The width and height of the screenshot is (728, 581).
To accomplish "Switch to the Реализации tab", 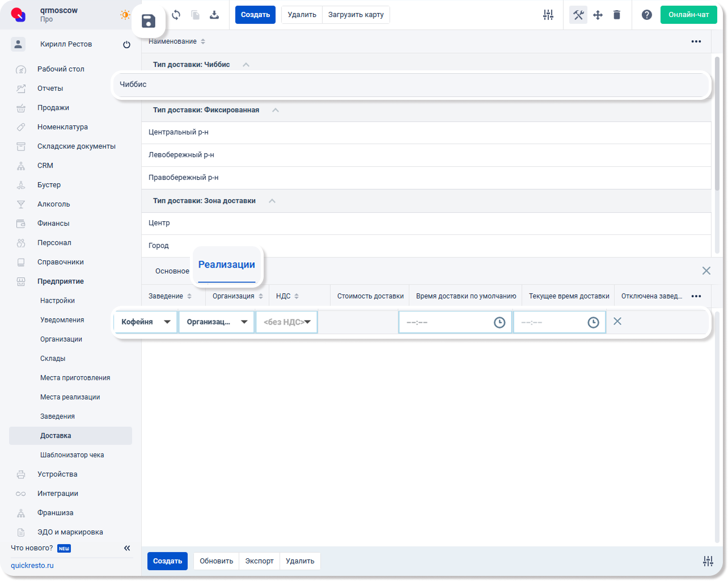I will coord(226,265).
